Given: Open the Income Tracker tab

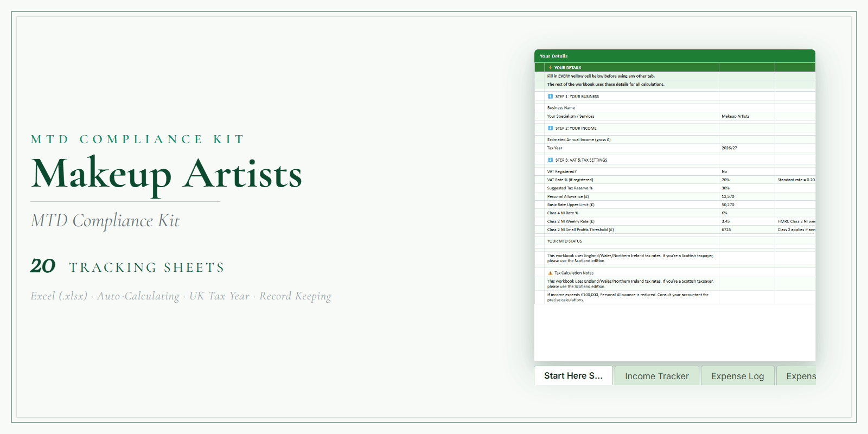Looking at the screenshot, I should [x=656, y=376].
